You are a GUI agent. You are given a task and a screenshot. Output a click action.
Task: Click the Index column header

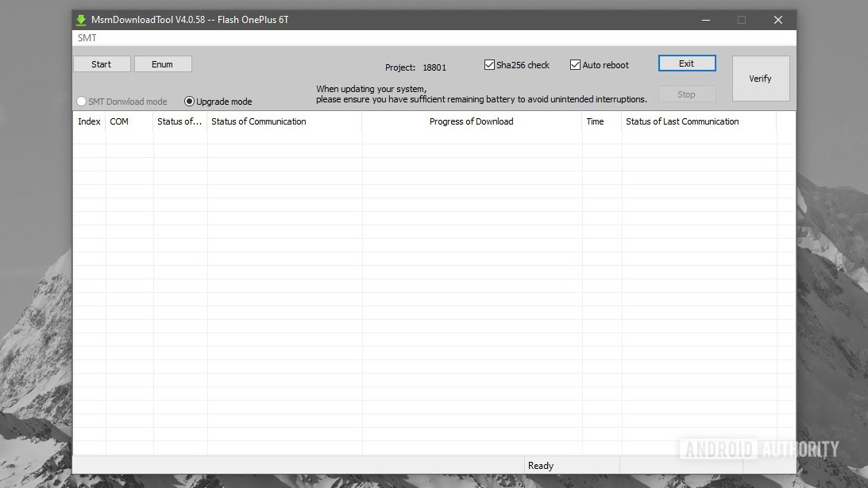[x=89, y=121]
